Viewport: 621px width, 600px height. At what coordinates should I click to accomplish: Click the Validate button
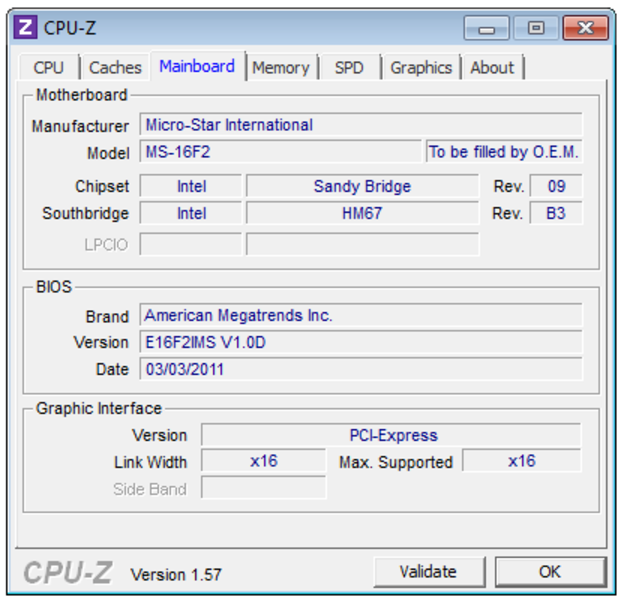click(429, 572)
